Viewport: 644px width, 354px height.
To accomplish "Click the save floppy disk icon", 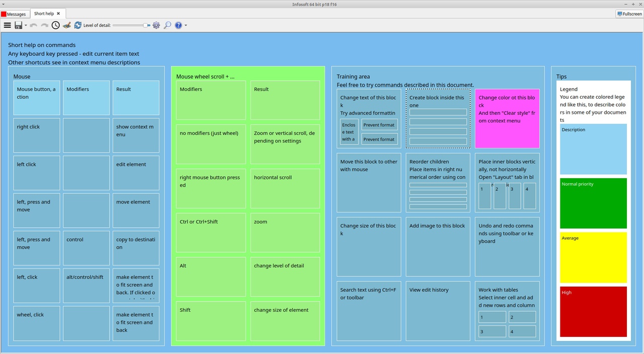I will coord(19,25).
